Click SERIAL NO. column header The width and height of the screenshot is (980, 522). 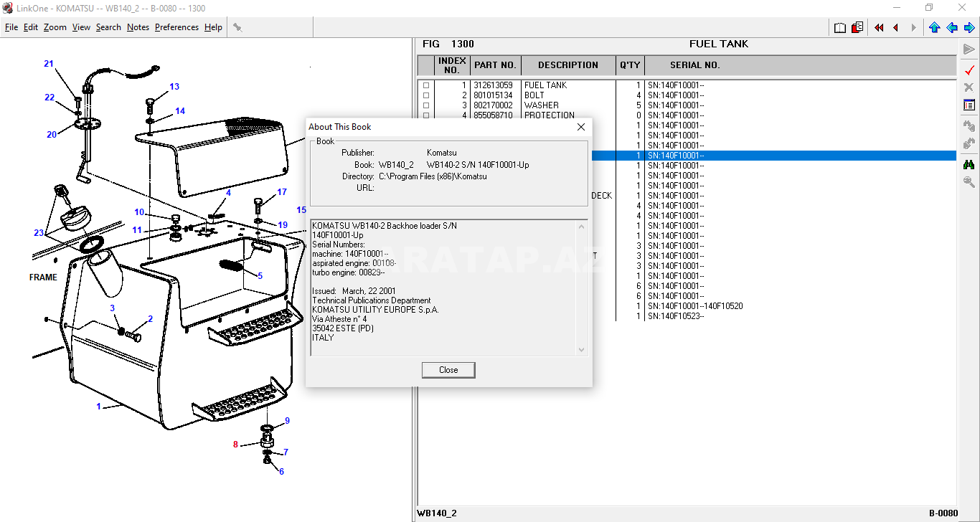pyautogui.click(x=695, y=65)
